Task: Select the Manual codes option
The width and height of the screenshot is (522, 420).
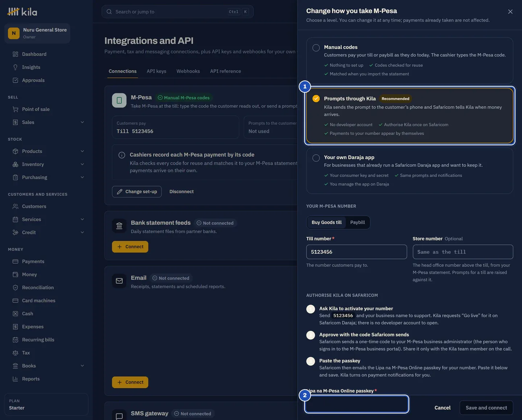Action: (410, 61)
